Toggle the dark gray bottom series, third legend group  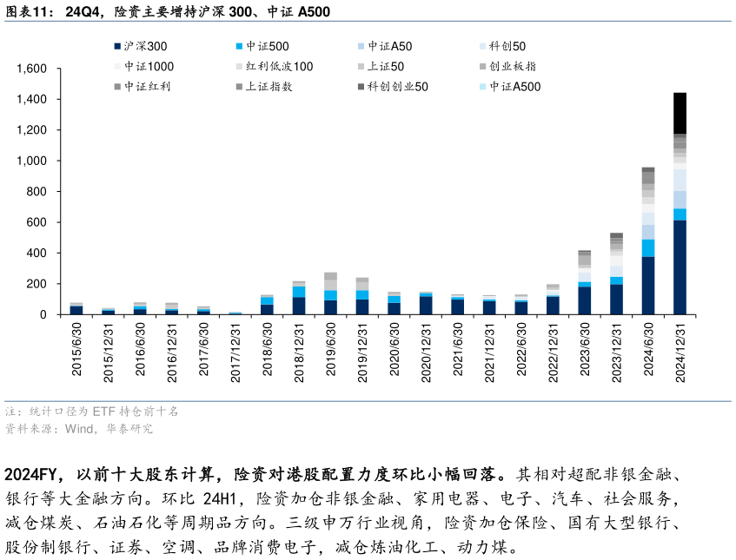pyautogui.click(x=361, y=86)
